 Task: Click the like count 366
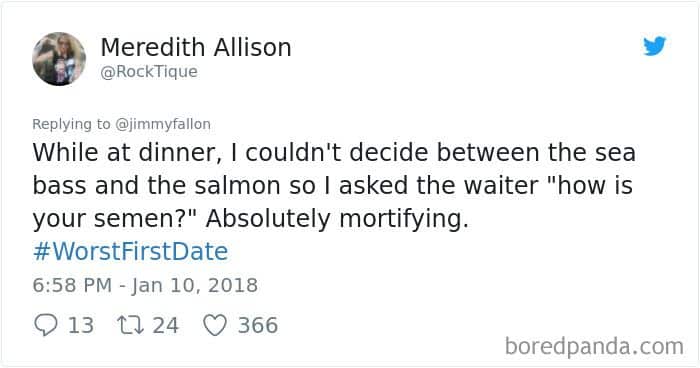pyautogui.click(x=258, y=325)
